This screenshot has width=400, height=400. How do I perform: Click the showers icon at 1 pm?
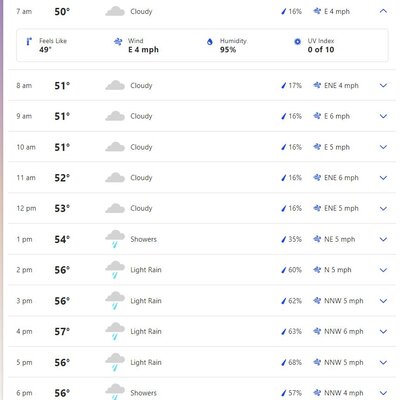click(115, 239)
